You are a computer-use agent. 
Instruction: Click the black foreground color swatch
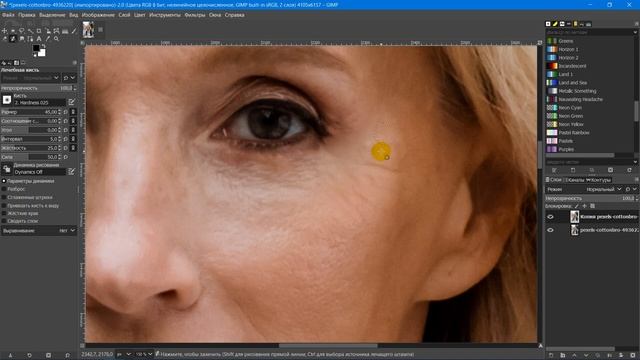(x=36, y=48)
